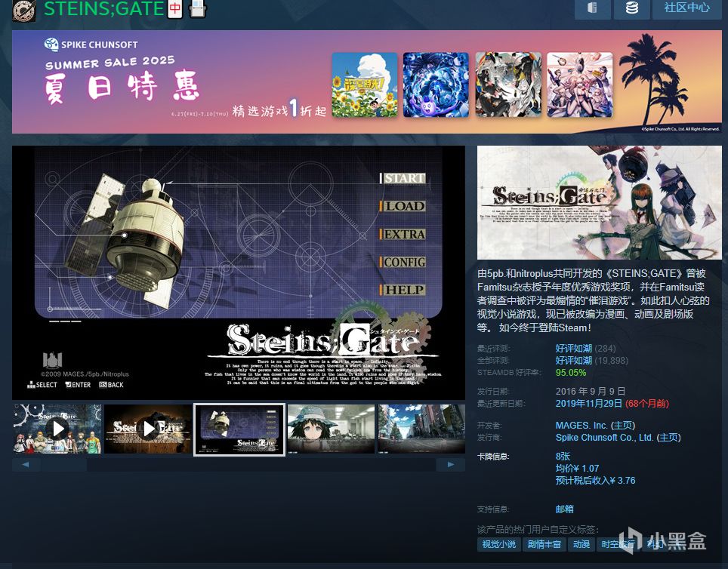Click the card average price 均价¥ 1.07

577,469
